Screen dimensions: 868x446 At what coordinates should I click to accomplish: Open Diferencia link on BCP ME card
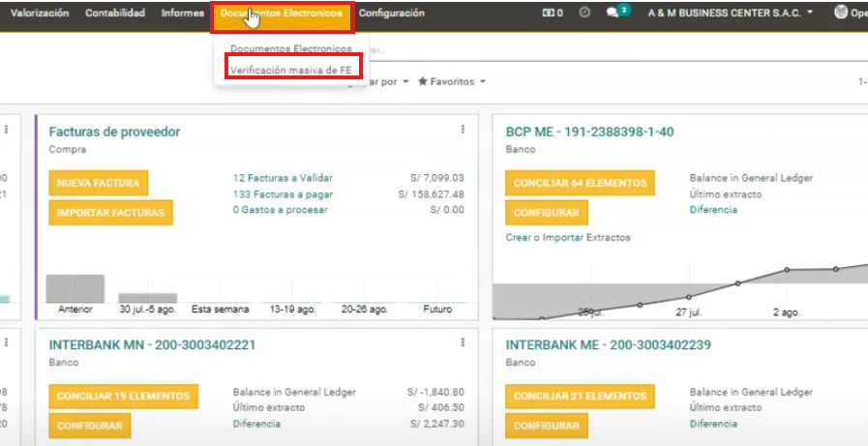tap(713, 210)
